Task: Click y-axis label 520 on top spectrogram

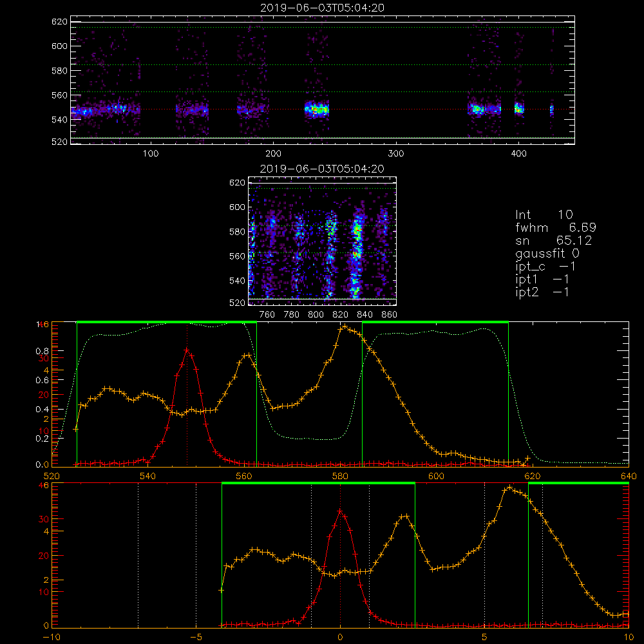Action: tap(59, 142)
